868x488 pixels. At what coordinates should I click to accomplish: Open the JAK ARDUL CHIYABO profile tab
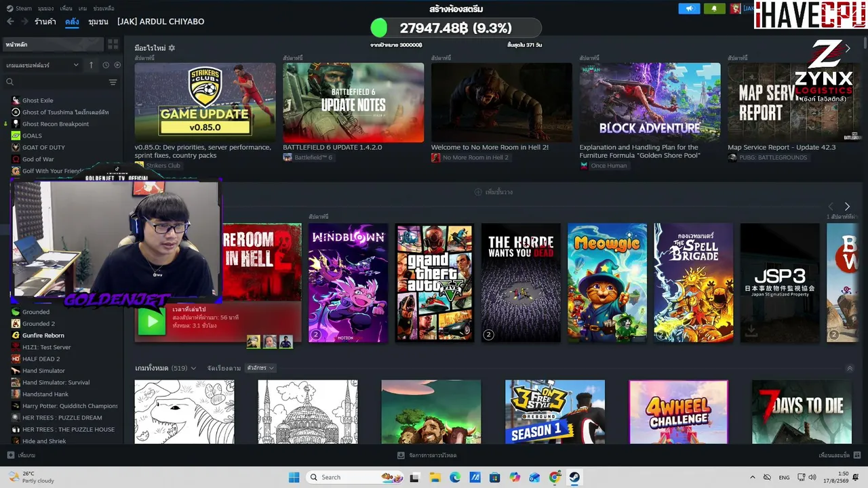(x=161, y=22)
